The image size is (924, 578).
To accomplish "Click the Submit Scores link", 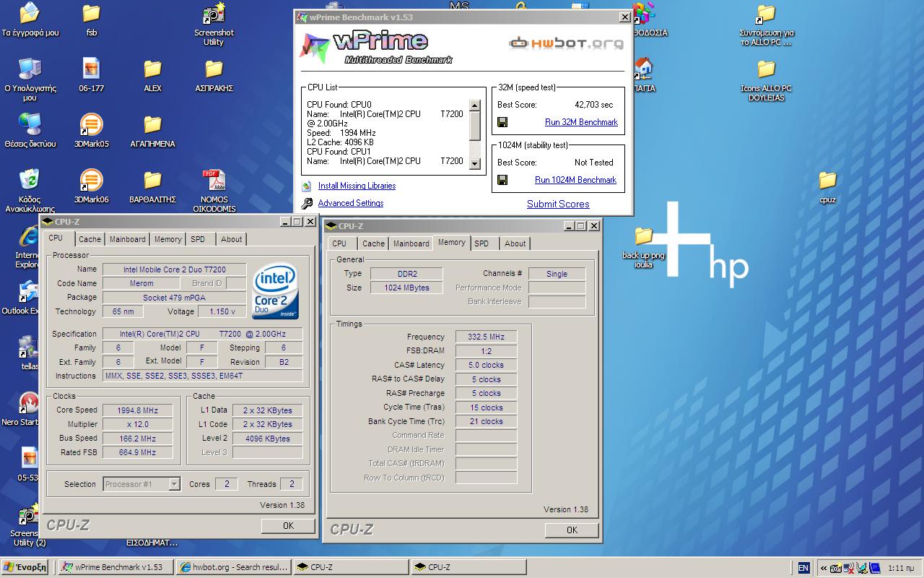I will 558,204.
